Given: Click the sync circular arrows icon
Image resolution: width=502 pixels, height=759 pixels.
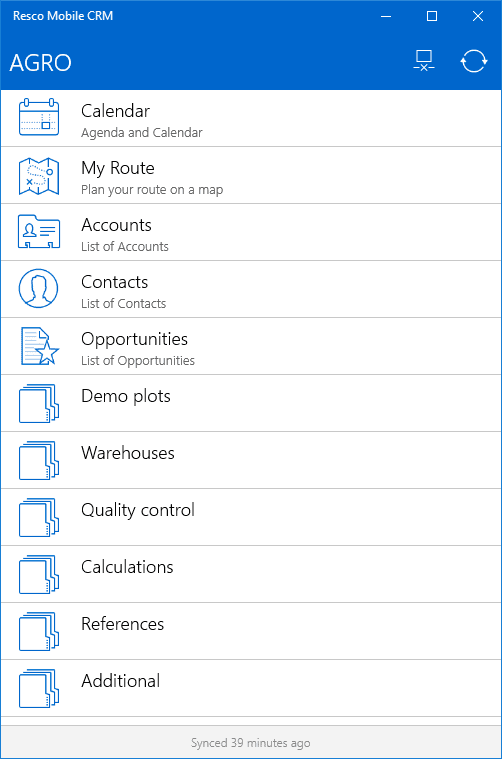Looking at the screenshot, I should tap(473, 61).
